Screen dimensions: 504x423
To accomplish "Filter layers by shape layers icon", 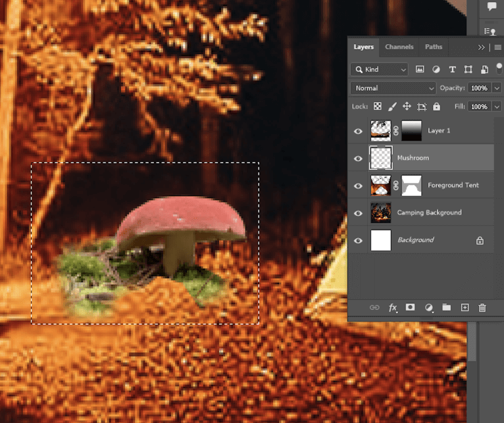I will pos(468,70).
